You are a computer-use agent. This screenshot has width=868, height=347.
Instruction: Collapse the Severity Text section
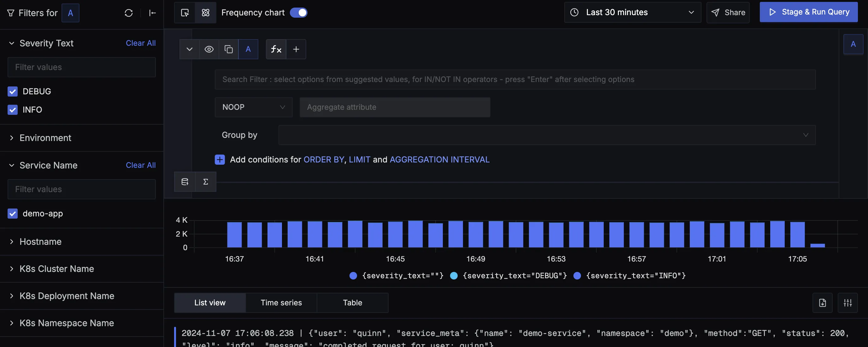point(11,43)
